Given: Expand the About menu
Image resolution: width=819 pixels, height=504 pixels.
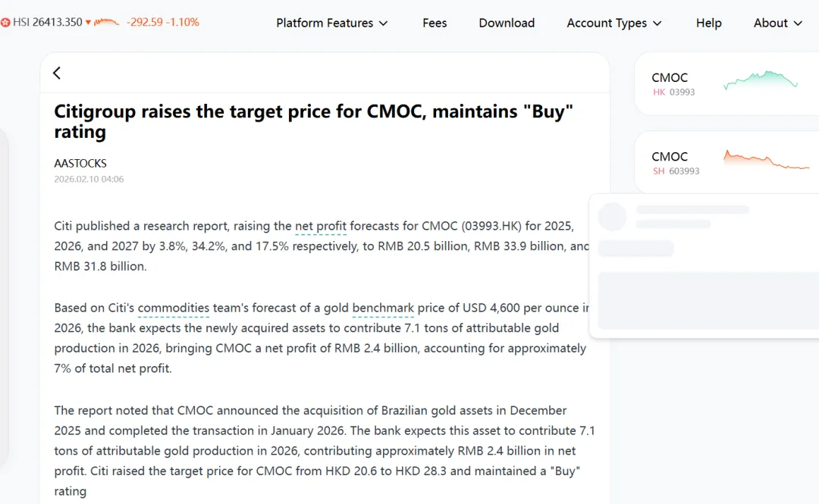Looking at the screenshot, I should pyautogui.click(x=778, y=23).
